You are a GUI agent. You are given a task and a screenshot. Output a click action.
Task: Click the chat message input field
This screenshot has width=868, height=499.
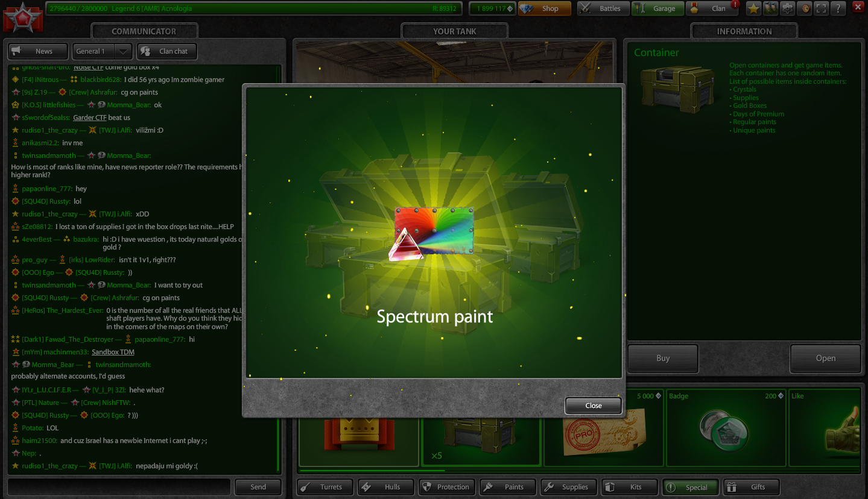119,487
